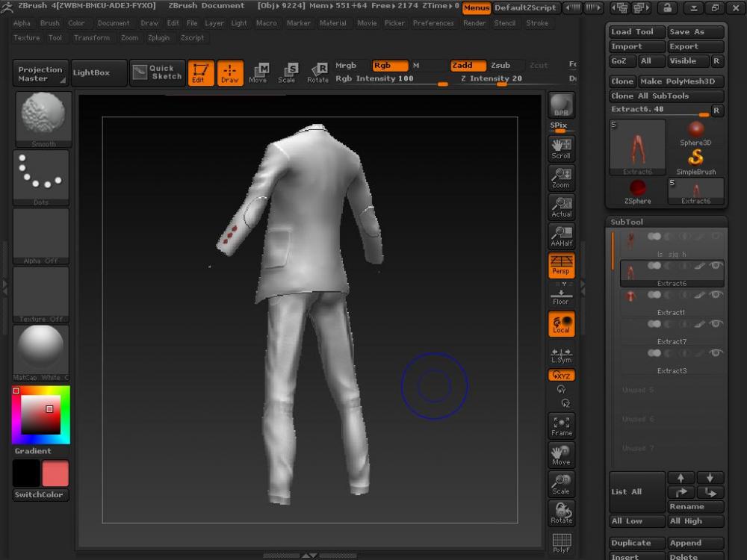Collapse the SubTool panel header

pyautogui.click(x=627, y=222)
